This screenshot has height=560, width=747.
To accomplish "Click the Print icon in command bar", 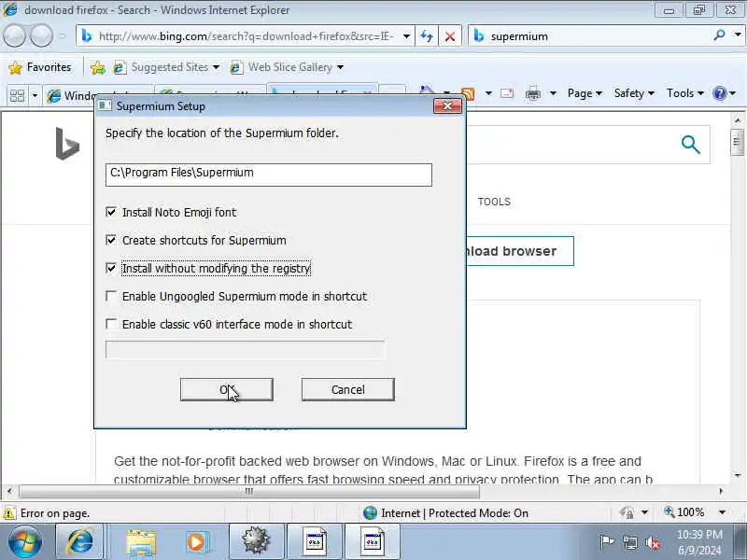I will pyautogui.click(x=532, y=94).
